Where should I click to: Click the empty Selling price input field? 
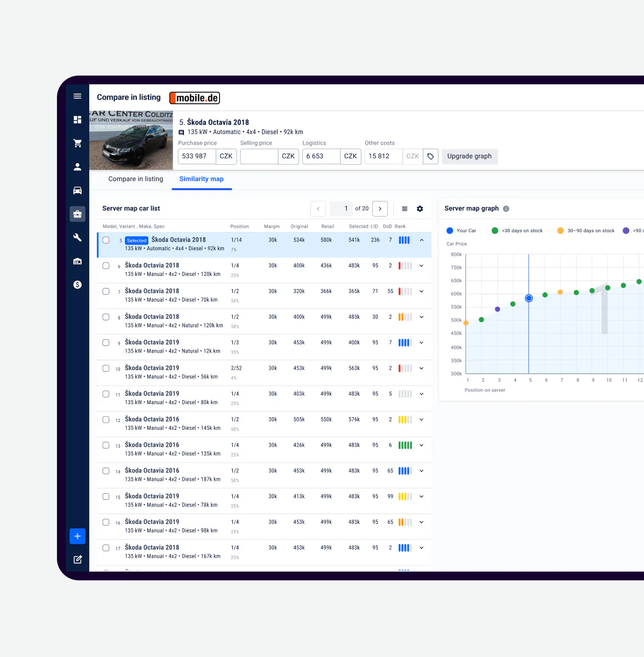point(259,157)
